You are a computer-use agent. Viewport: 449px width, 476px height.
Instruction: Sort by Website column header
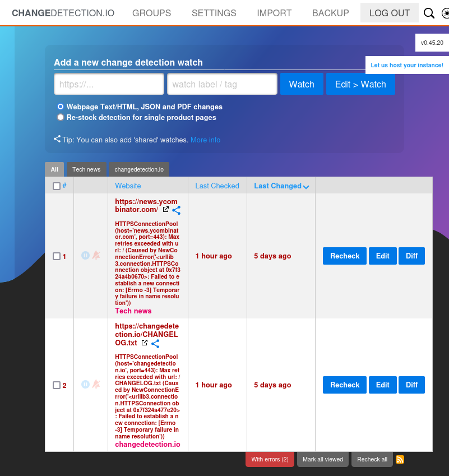(128, 186)
